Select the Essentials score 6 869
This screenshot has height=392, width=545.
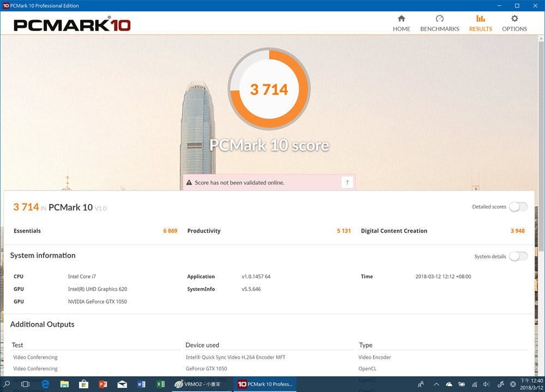tap(170, 231)
